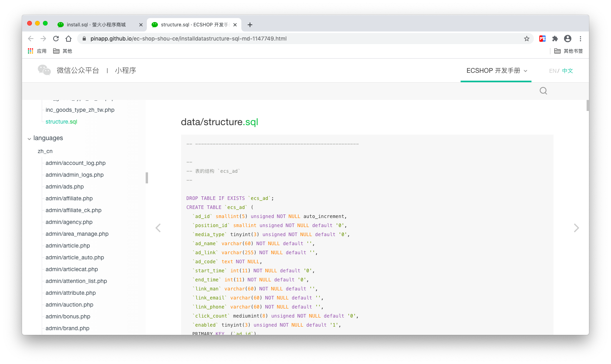Open admin/bonus.php
This screenshot has width=611, height=364.
pos(68,316)
